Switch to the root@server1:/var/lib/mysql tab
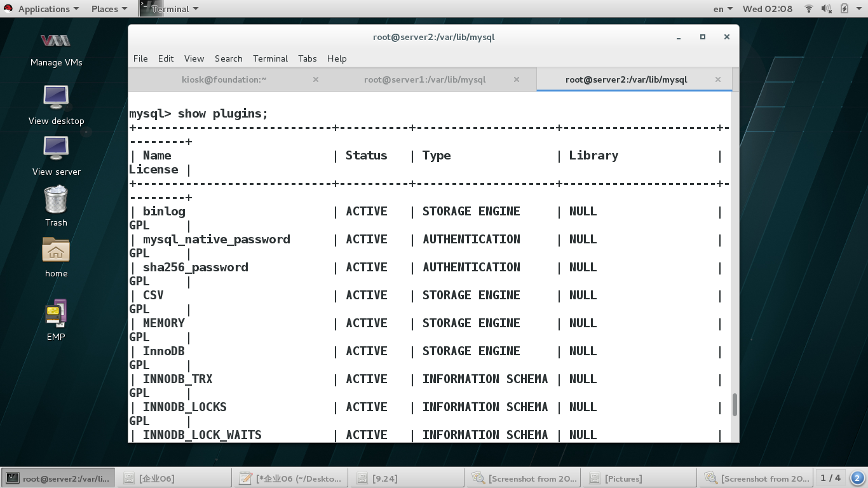This screenshot has height=488, width=868. tap(424, 79)
